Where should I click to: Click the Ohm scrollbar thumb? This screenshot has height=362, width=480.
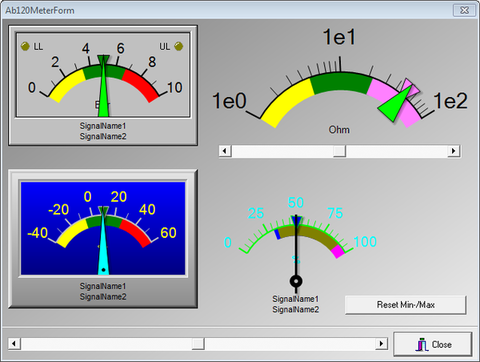click(339, 151)
